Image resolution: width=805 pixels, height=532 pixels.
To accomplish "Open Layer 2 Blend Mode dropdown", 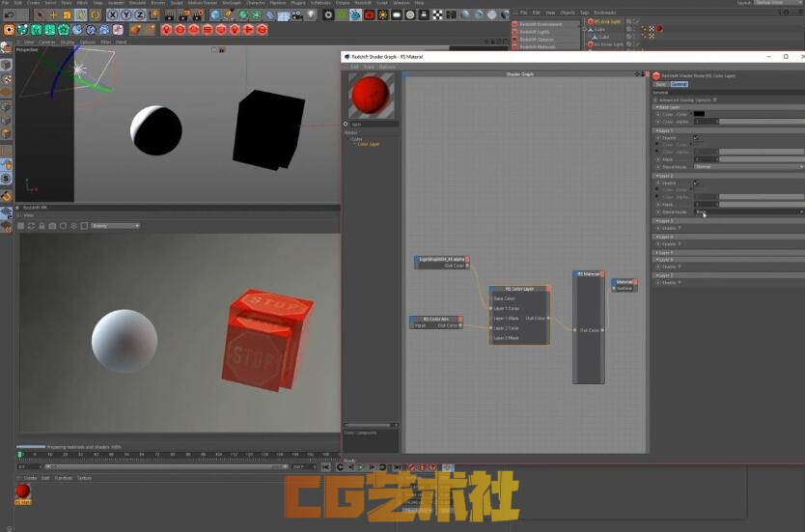I will pyautogui.click(x=748, y=211).
